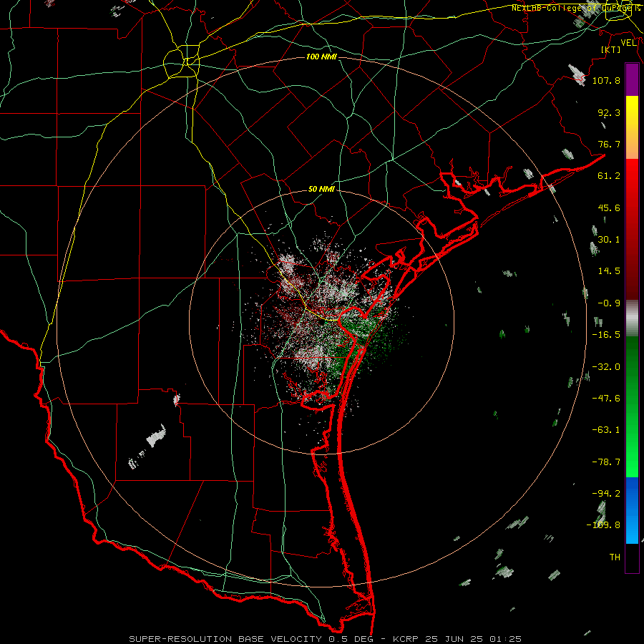The height and width of the screenshot is (644, 644).
Task: Click the blue segment of velocity color bar
Action: point(632,510)
